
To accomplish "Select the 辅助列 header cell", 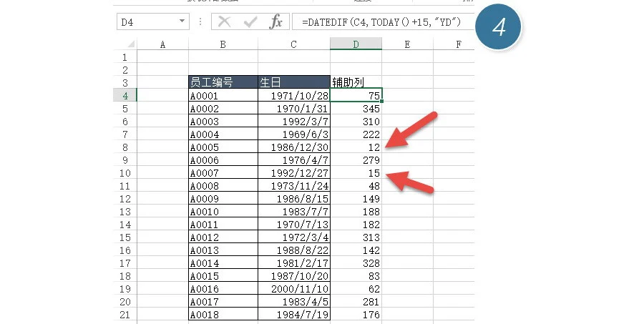I will point(356,82).
